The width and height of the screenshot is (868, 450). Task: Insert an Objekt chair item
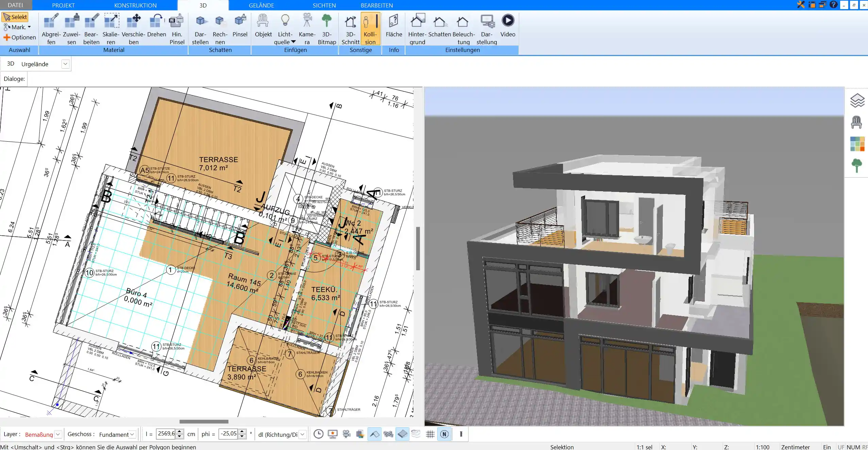click(x=263, y=26)
